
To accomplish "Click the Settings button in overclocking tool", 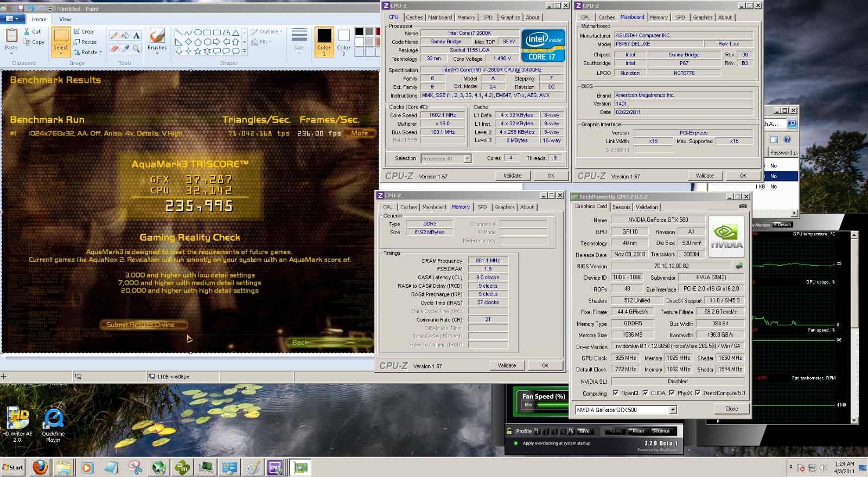I will coord(661,431).
